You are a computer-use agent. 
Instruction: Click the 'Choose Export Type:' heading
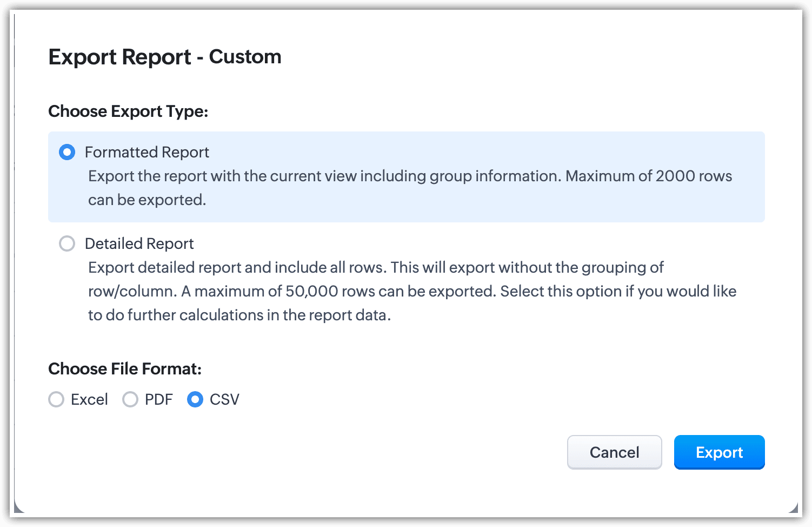click(x=128, y=111)
